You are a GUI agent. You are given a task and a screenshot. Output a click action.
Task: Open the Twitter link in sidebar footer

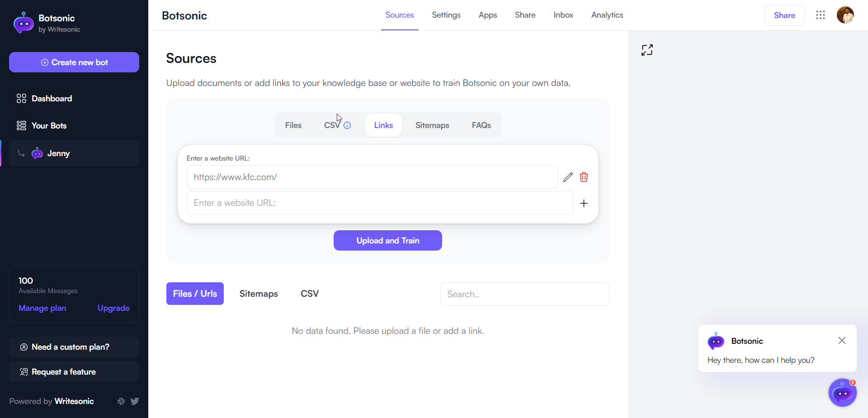(135, 401)
